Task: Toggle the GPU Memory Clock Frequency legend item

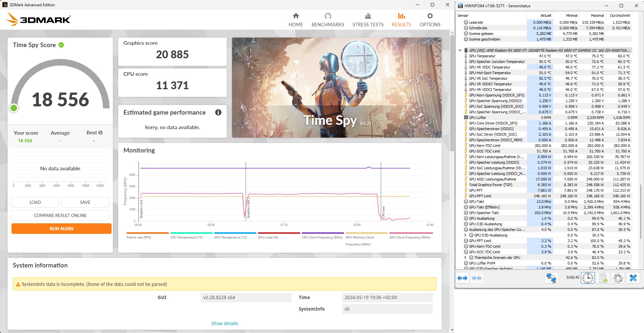Action: pyautogui.click(x=366, y=239)
